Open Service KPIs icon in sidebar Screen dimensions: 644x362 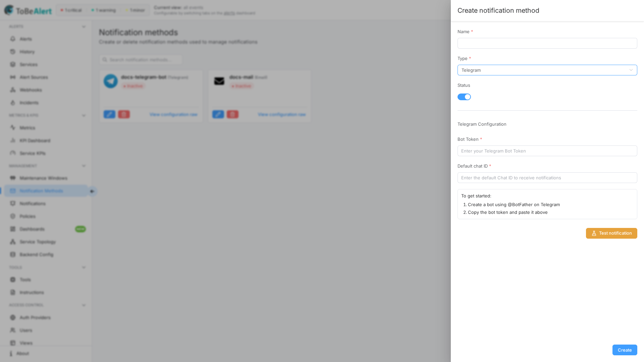tap(13, 153)
